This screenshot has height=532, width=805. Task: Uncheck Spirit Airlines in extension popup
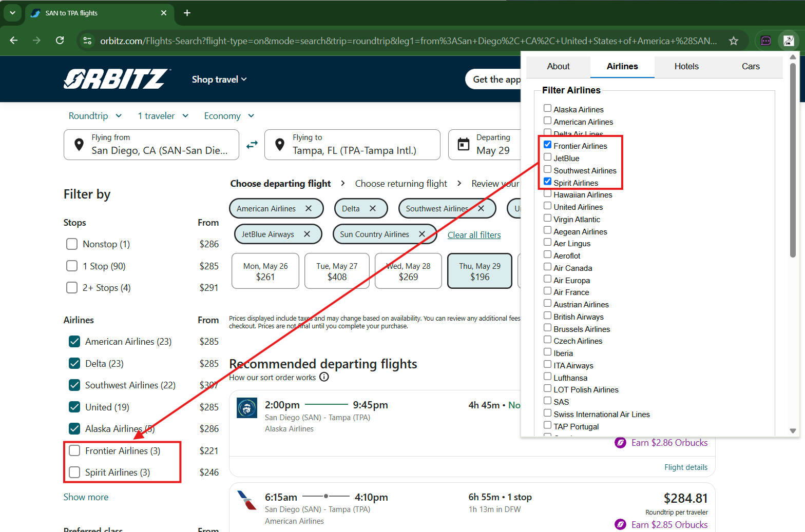click(547, 182)
